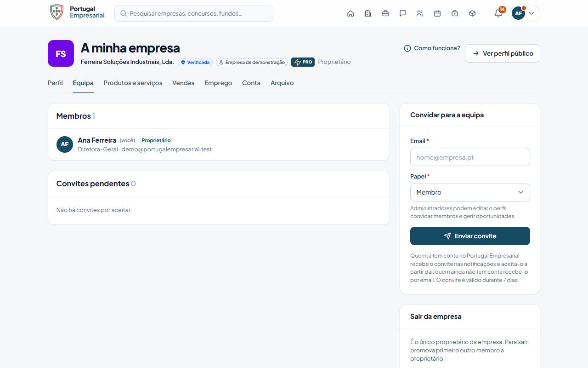Viewport: 588px width, 368px height.
Task: Open the briefcase icon in top navigation
Action: [x=385, y=13]
